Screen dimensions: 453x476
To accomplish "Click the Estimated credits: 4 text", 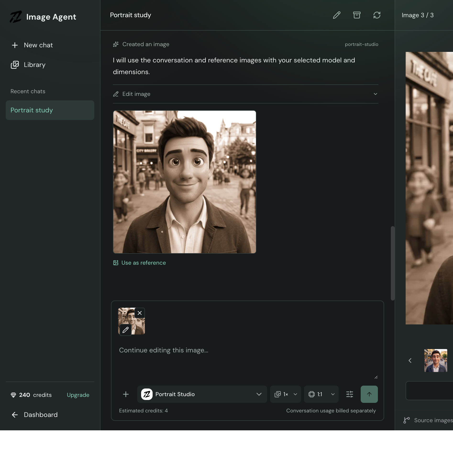I will [143, 410].
